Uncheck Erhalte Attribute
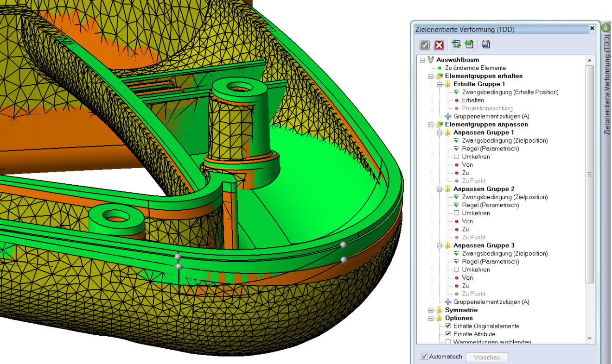Image resolution: width=612 pixels, height=364 pixels. pos(448,333)
